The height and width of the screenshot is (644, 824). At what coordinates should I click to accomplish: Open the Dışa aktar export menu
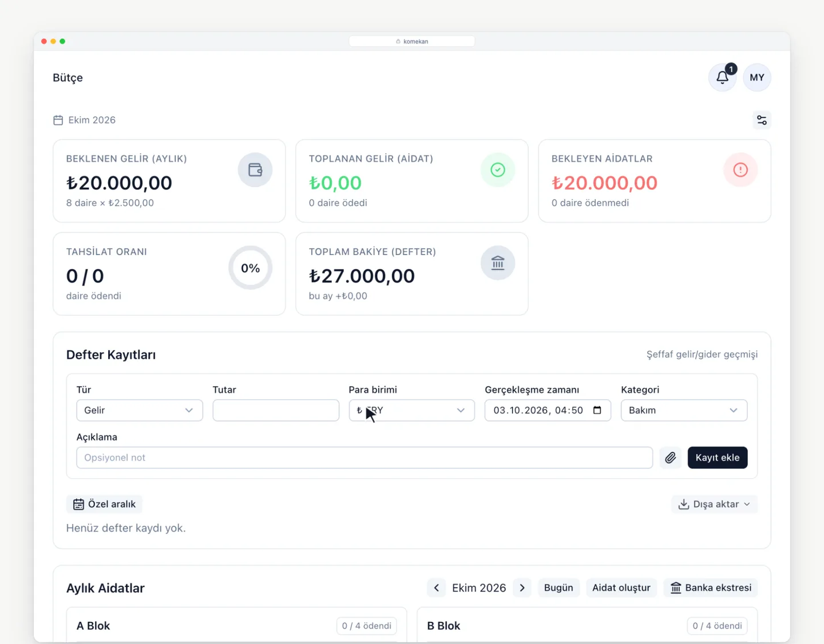tap(714, 504)
